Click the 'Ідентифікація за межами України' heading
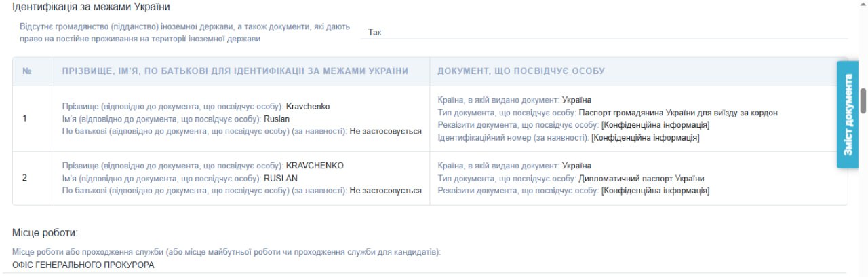 click(x=91, y=7)
